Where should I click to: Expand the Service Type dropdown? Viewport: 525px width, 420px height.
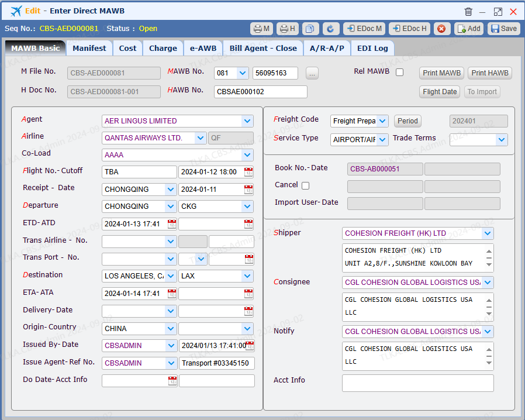pos(382,140)
